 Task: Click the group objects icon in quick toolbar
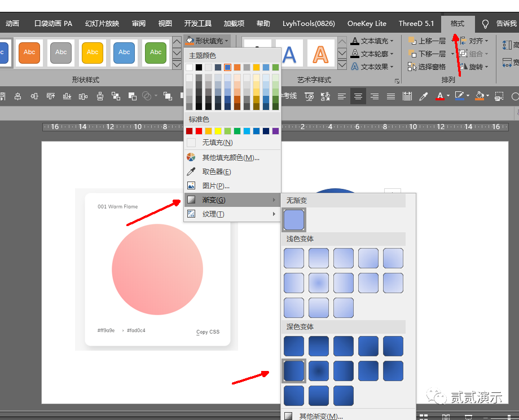click(116, 96)
